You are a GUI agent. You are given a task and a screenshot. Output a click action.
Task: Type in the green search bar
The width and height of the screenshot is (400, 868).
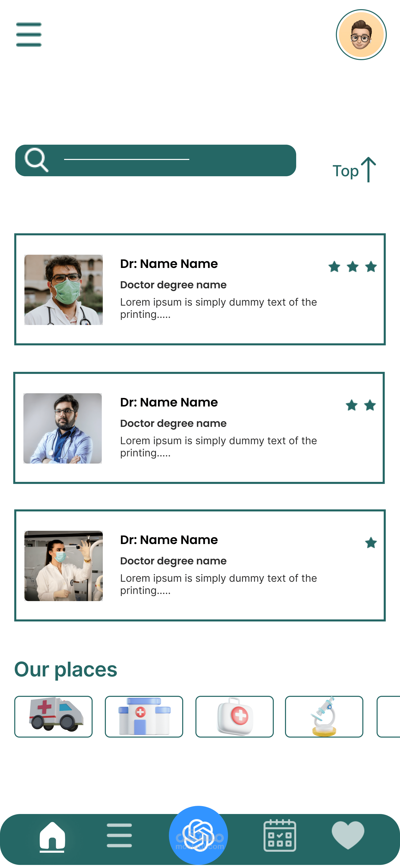coord(168,160)
